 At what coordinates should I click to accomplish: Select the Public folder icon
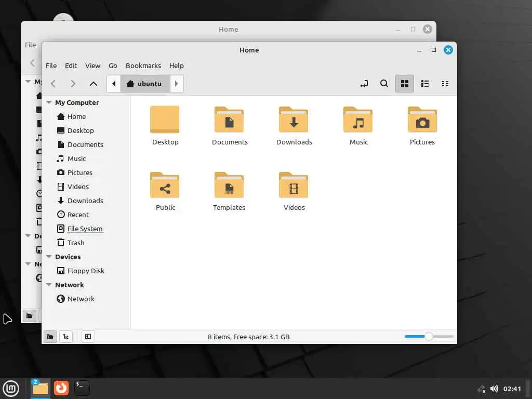pyautogui.click(x=165, y=185)
